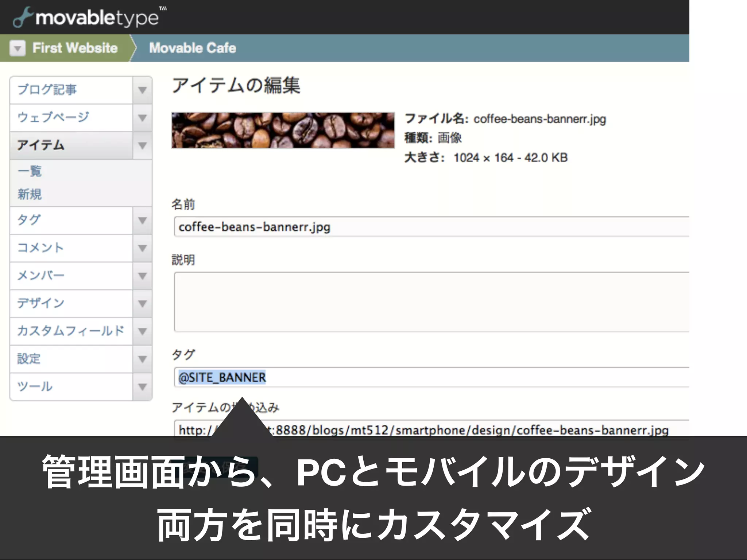Open アイテム 一覧 list
This screenshot has width=747, height=560.
[30, 171]
